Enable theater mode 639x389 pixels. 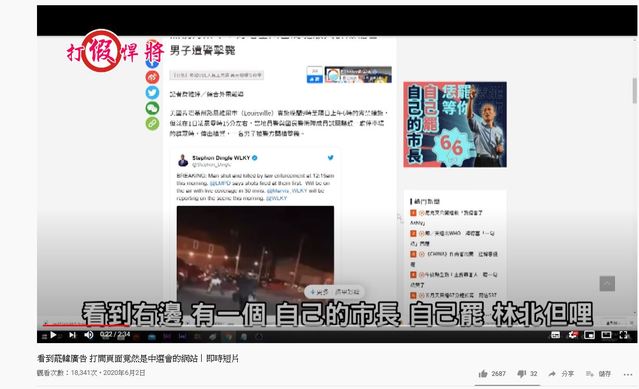point(606,335)
